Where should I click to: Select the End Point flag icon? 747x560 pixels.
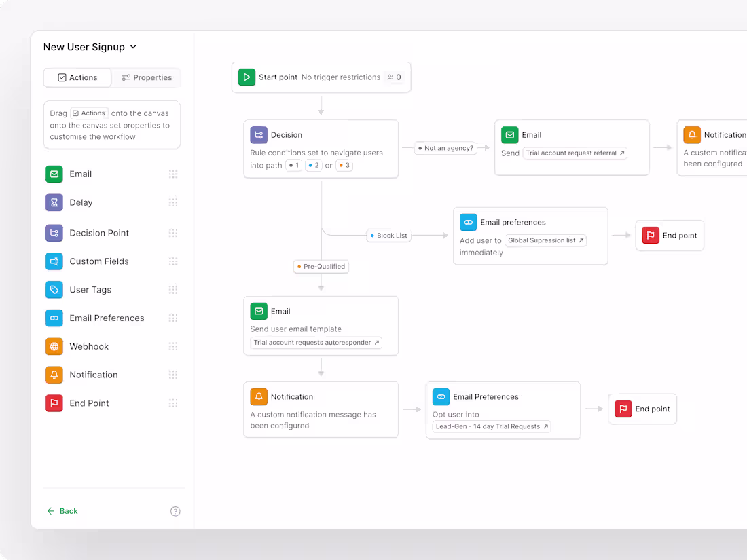click(54, 403)
